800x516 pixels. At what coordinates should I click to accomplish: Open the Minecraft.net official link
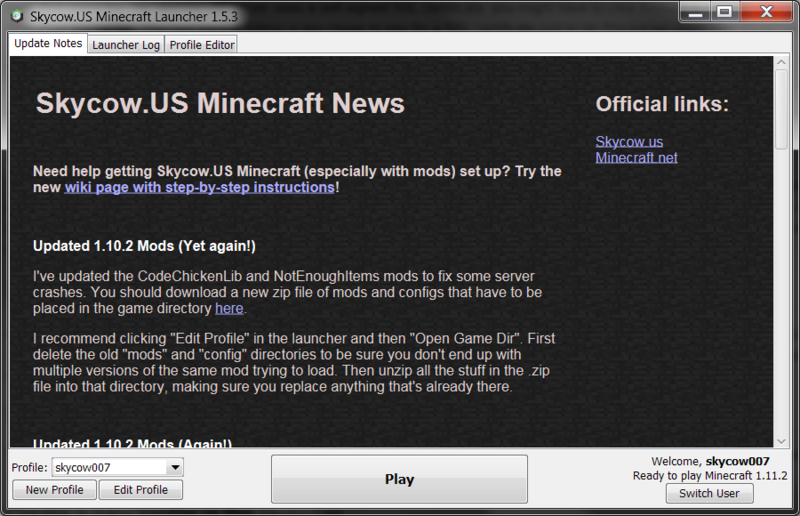click(636, 157)
